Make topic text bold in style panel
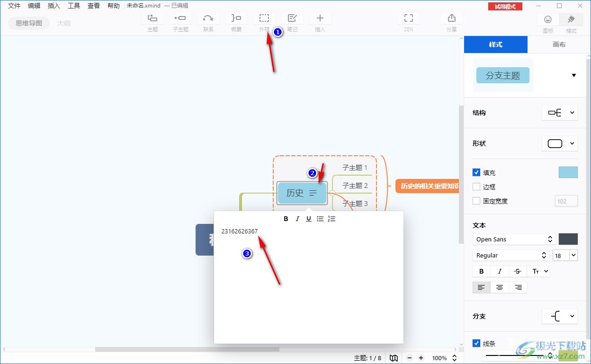Image resolution: width=591 pixels, height=364 pixels. pos(482,271)
